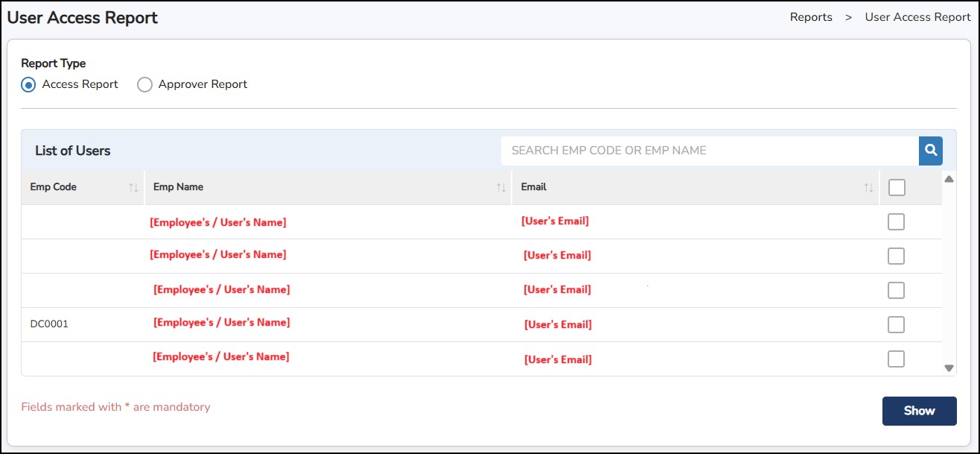Screen dimensions: 980x454
Task: Check the third user row checkbox
Action: click(897, 291)
